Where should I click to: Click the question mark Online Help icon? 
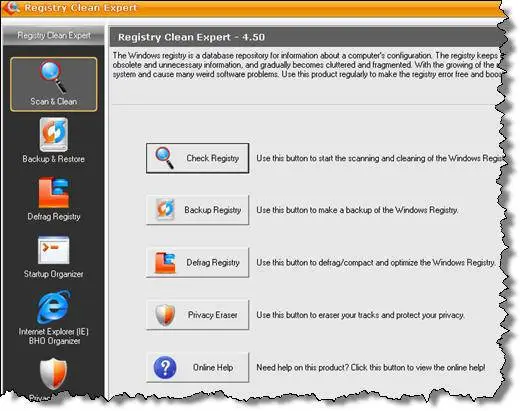[x=165, y=367]
